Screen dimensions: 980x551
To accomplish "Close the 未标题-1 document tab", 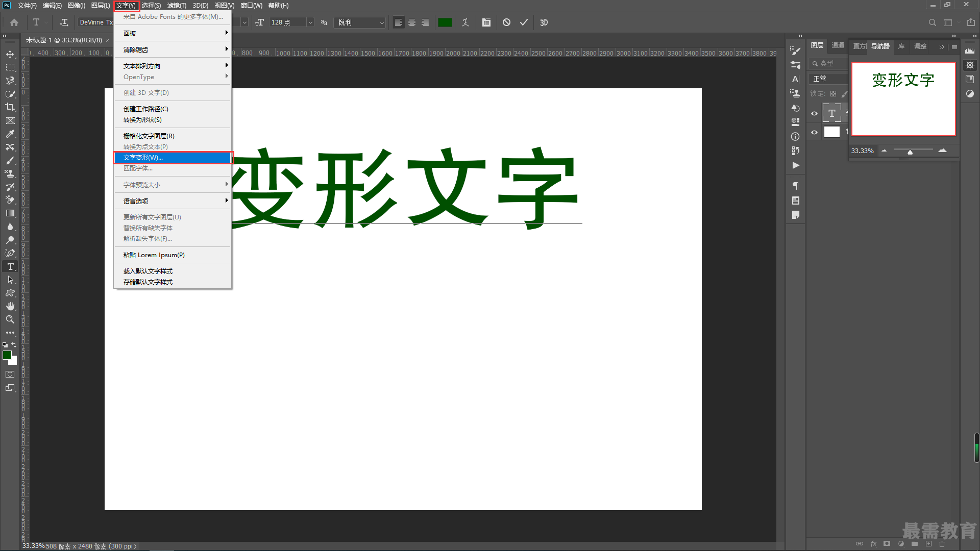I will [x=108, y=40].
